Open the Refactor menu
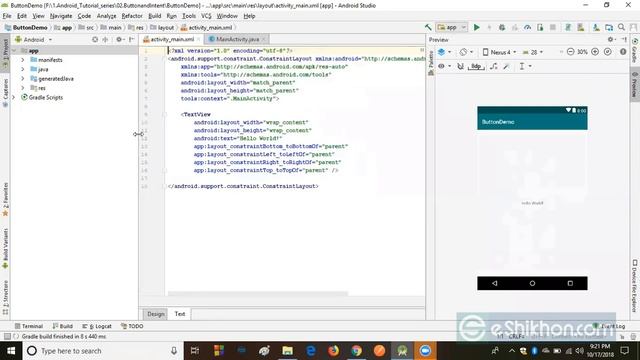This screenshot has width=640, height=360. (x=132, y=16)
